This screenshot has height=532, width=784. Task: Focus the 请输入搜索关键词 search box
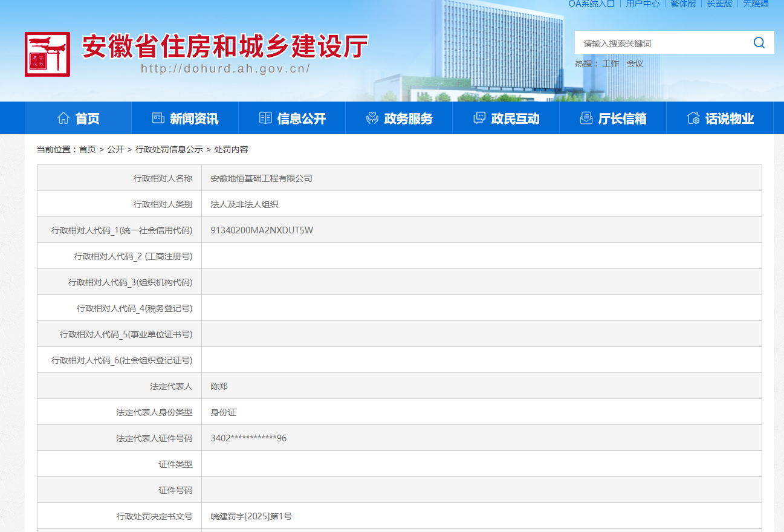pyautogui.click(x=662, y=44)
